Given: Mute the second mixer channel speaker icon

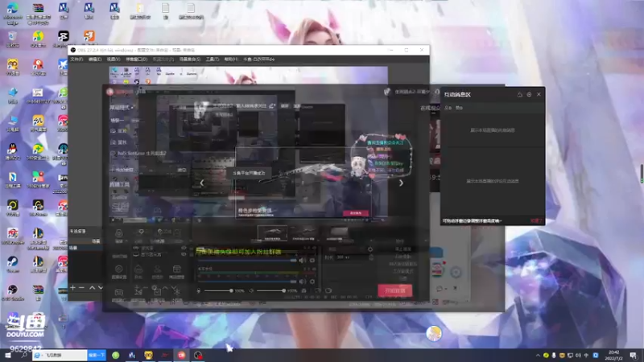Looking at the screenshot, I should pyautogui.click(x=303, y=282).
